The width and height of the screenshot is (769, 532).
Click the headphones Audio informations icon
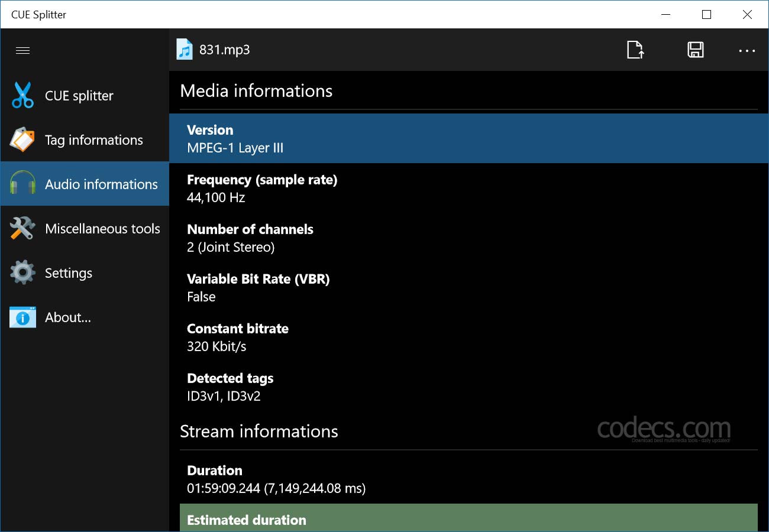point(22,184)
